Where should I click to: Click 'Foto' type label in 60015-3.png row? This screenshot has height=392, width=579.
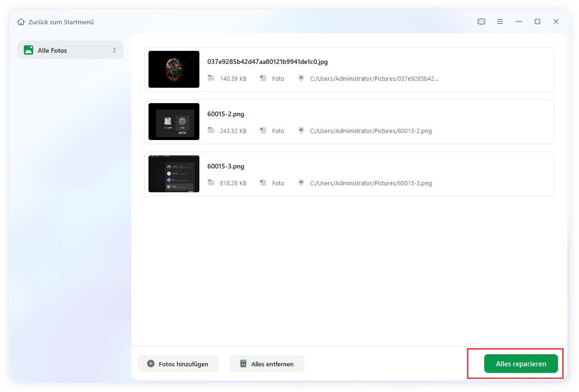(x=278, y=183)
